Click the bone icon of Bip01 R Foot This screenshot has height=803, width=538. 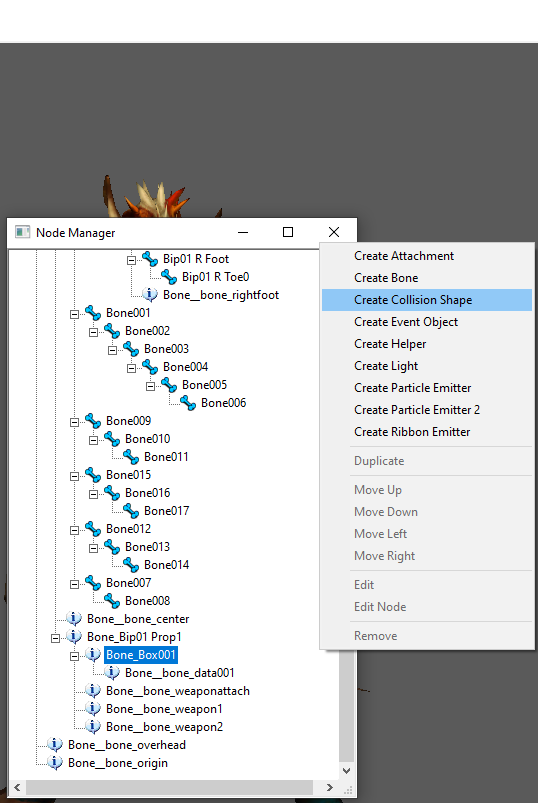(x=150, y=259)
